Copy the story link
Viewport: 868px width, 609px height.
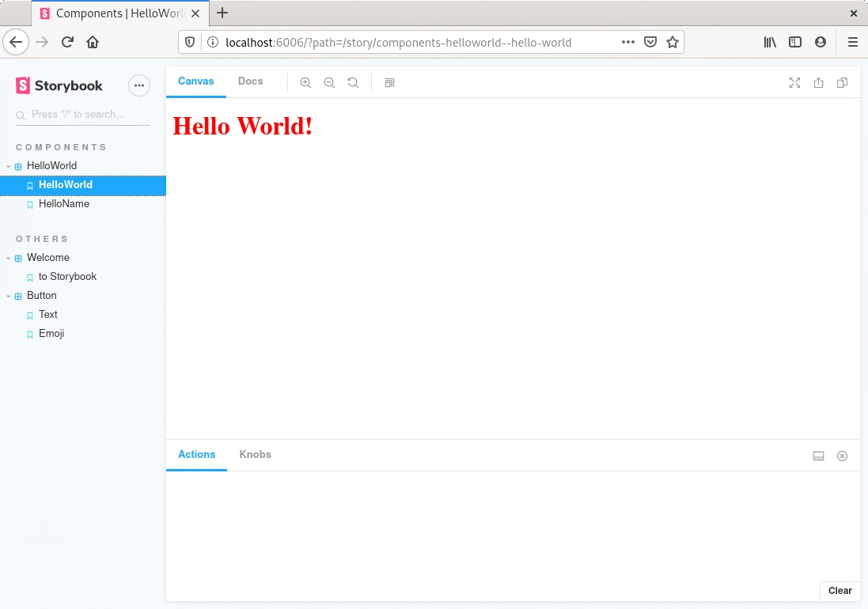[x=842, y=82]
